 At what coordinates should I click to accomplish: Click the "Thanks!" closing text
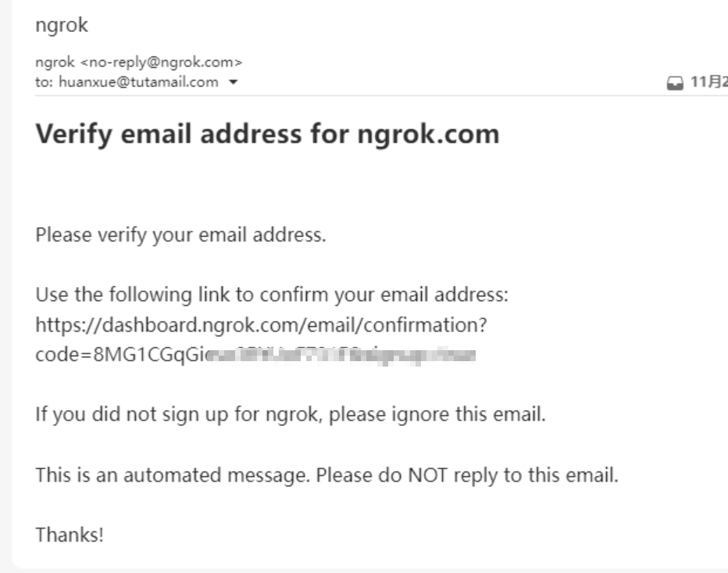click(x=70, y=535)
